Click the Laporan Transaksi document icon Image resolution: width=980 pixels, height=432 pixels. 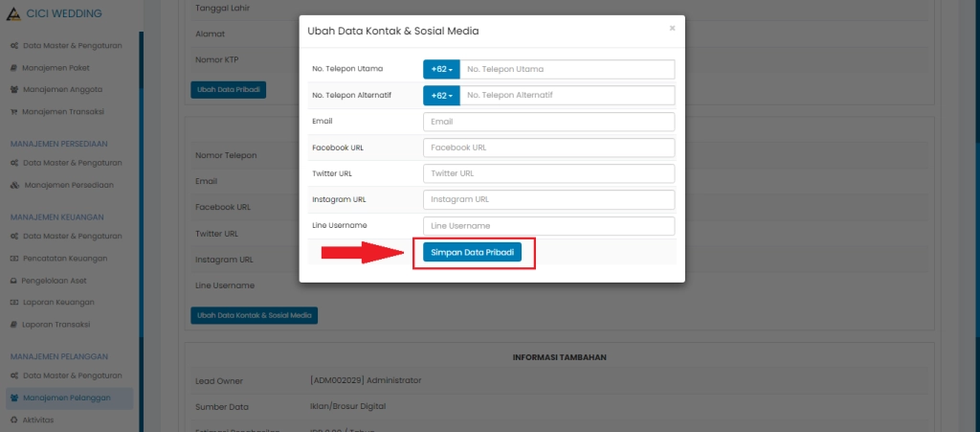tap(13, 324)
